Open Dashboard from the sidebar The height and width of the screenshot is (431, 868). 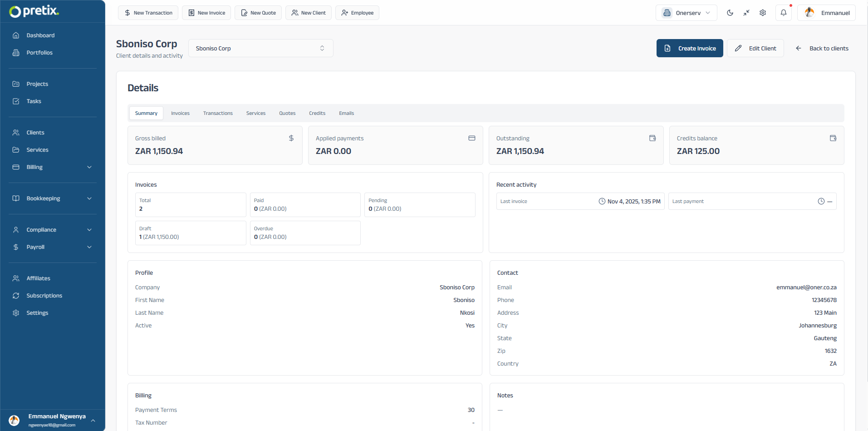point(40,35)
